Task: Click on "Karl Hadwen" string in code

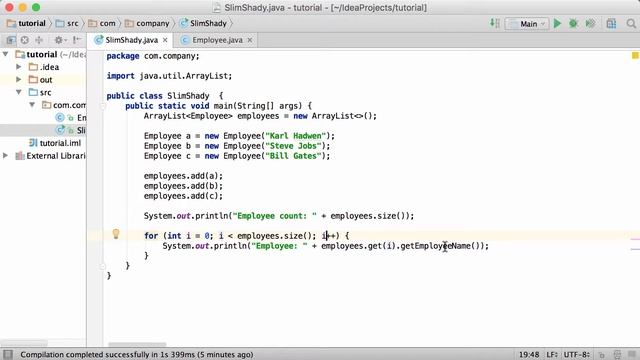Action: 296,136
